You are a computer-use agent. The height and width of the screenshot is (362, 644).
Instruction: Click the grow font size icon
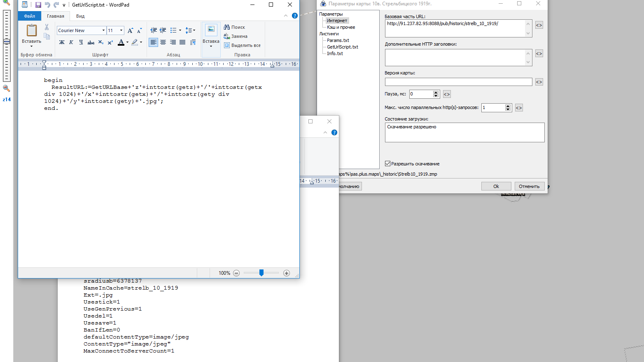[x=130, y=30]
